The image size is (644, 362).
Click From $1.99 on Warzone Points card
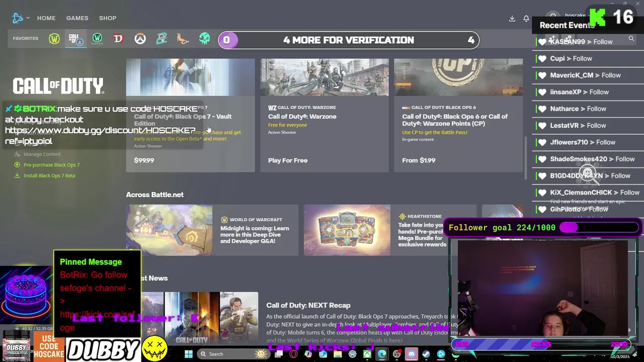click(419, 160)
